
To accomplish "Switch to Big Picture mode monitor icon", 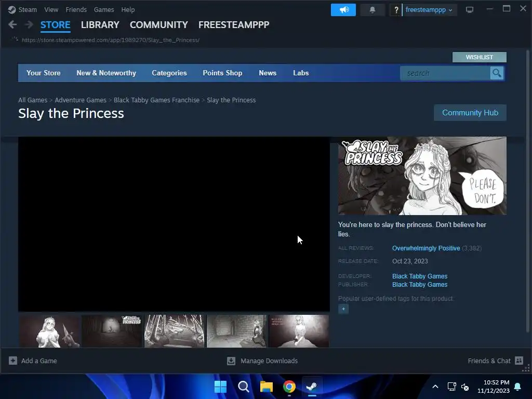I will pos(470,10).
